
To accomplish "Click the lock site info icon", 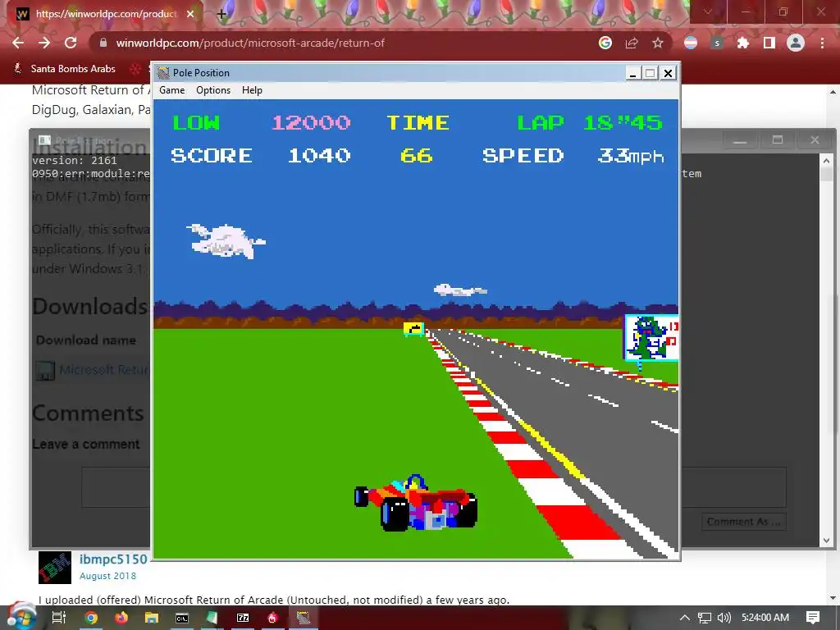I will [x=103, y=43].
